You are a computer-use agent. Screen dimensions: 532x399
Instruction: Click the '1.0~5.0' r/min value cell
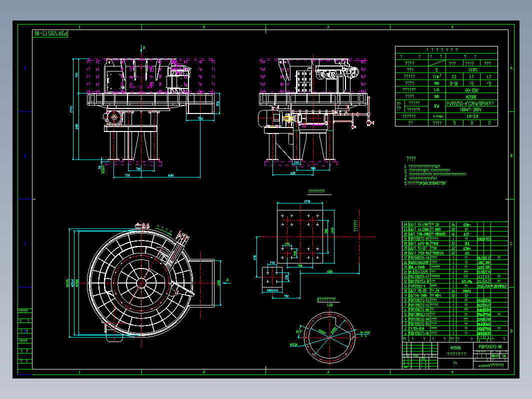coord(472,116)
